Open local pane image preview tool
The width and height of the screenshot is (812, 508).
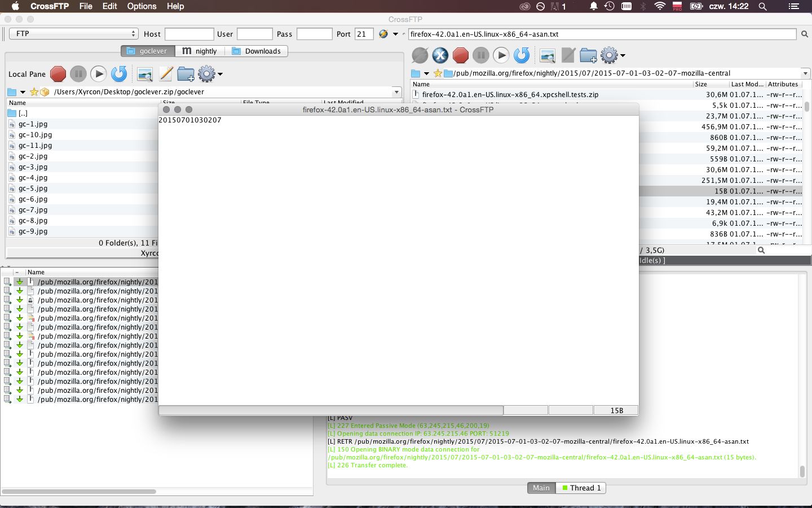(x=145, y=74)
